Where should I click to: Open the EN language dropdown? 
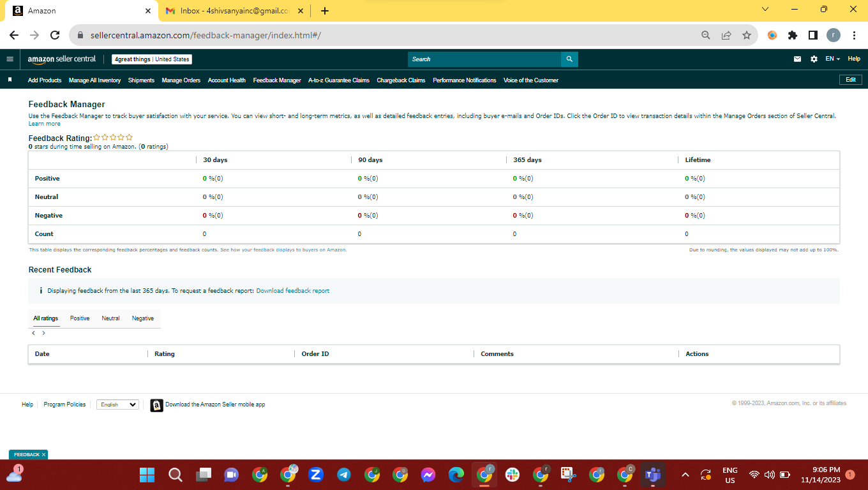[832, 59]
